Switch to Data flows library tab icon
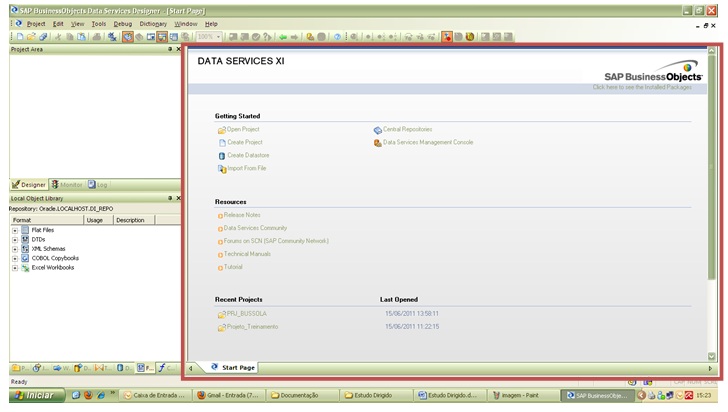 82,368
